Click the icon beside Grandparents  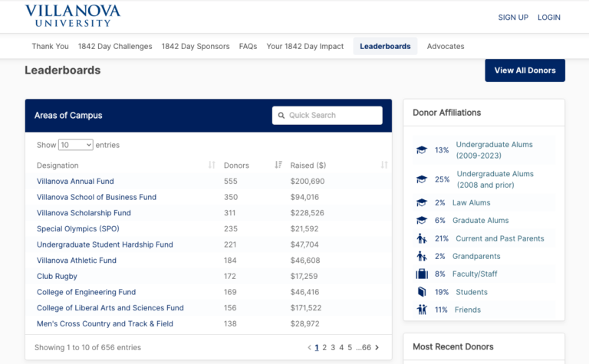tap(422, 256)
